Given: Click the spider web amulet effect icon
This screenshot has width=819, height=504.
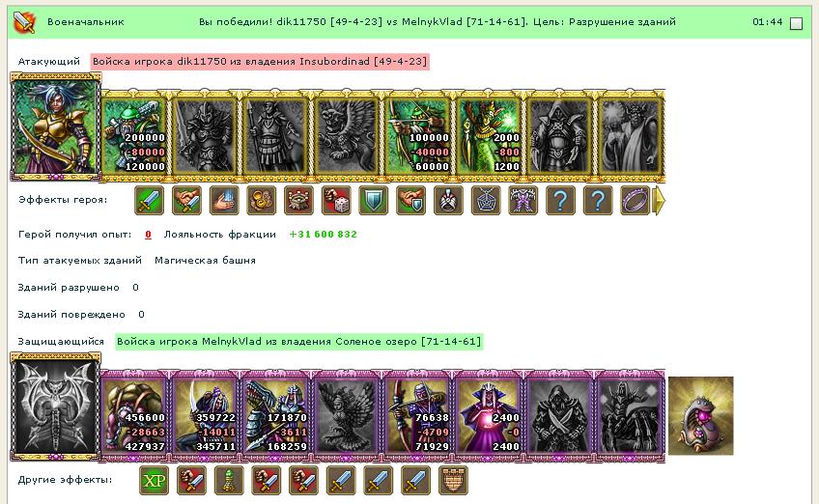Looking at the screenshot, I should pyautogui.click(x=486, y=201).
